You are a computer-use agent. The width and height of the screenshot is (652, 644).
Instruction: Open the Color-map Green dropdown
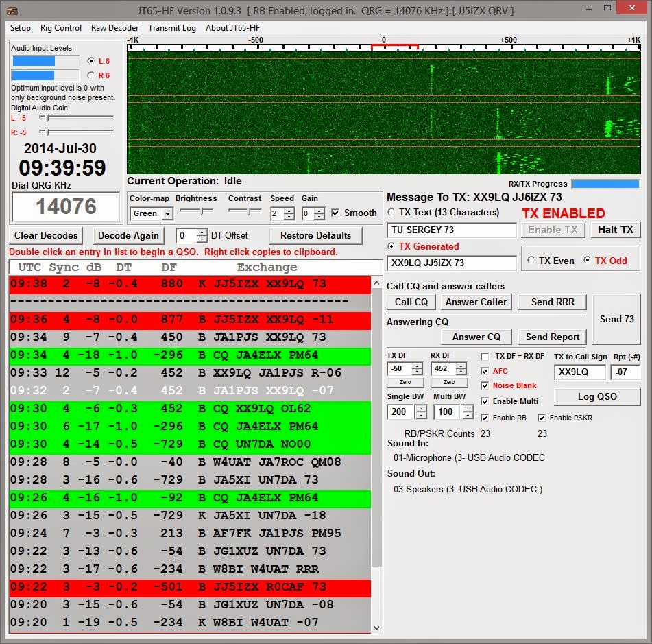tap(167, 214)
